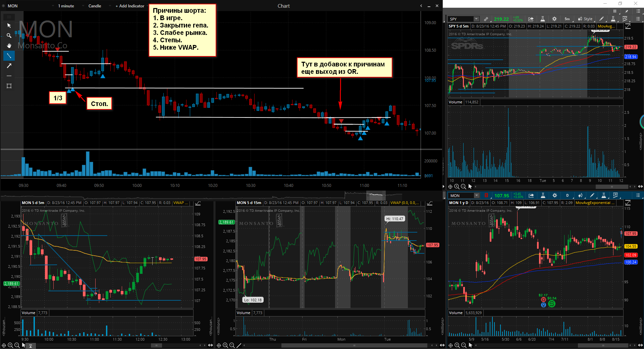Image resolution: width=644 pixels, height=349 pixels.
Task: Click the red earnings phone marker
Action: point(543,300)
